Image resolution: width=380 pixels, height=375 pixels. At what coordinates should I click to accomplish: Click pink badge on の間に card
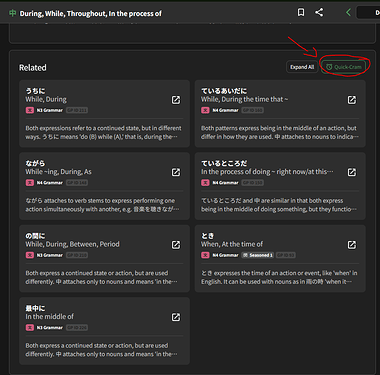click(x=30, y=255)
